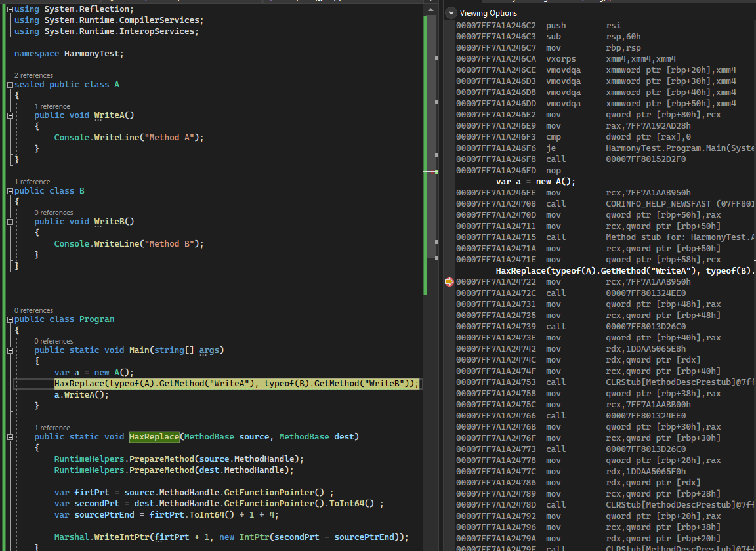
Task: Collapse the using directives block
Action: (10, 9)
